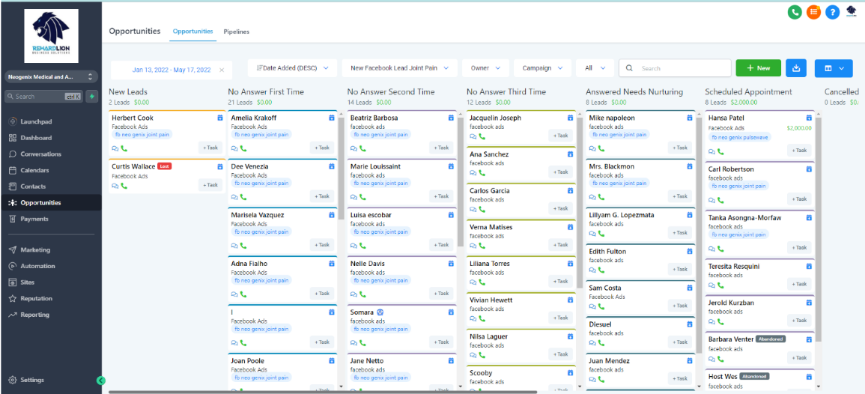Click the green New button

758,68
